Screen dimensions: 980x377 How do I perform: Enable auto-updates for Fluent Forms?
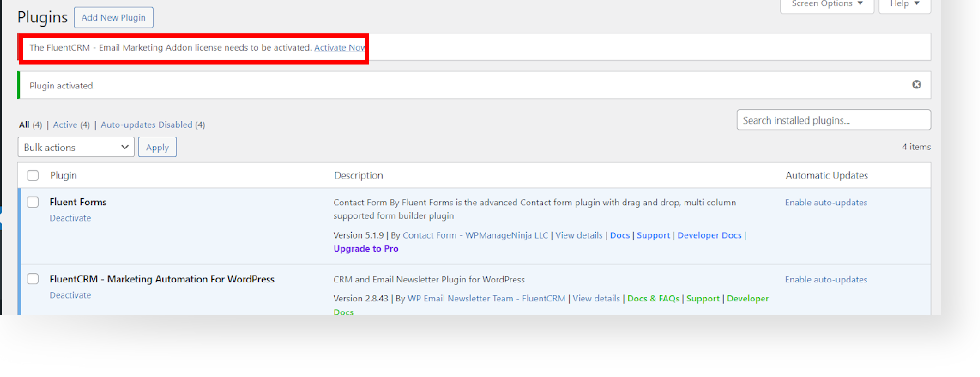click(x=826, y=203)
